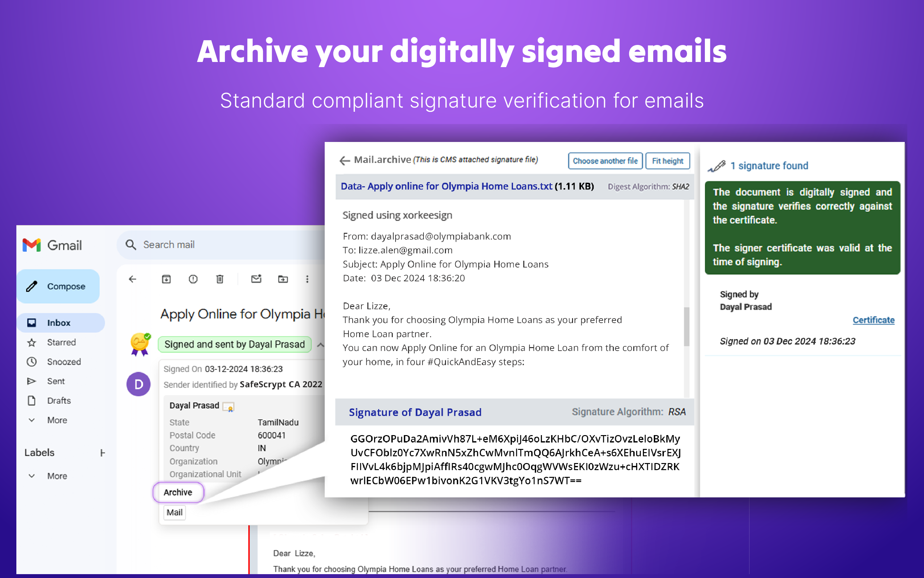This screenshot has height=578, width=924.
Task: Click back arrow beside Mail.archive
Action: pos(345,161)
